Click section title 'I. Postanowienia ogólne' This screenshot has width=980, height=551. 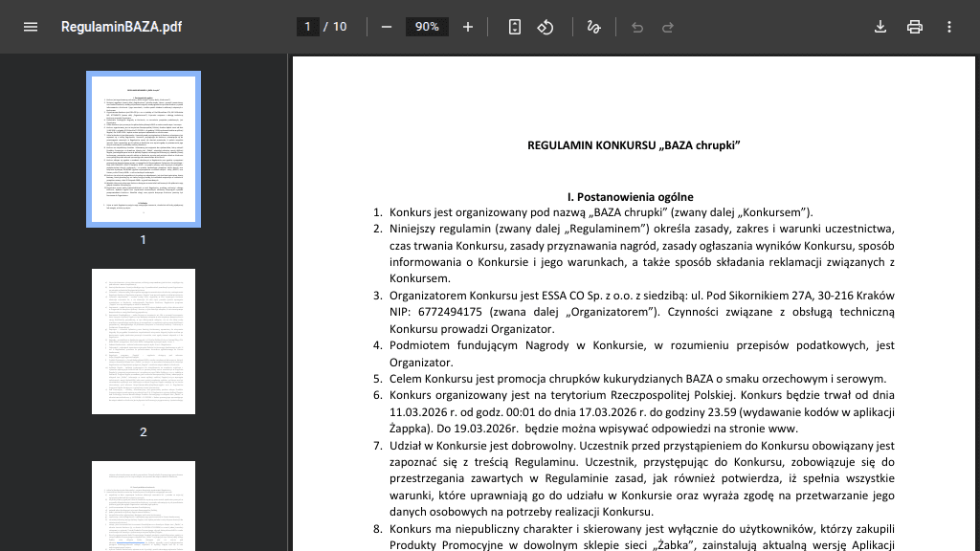tap(630, 197)
